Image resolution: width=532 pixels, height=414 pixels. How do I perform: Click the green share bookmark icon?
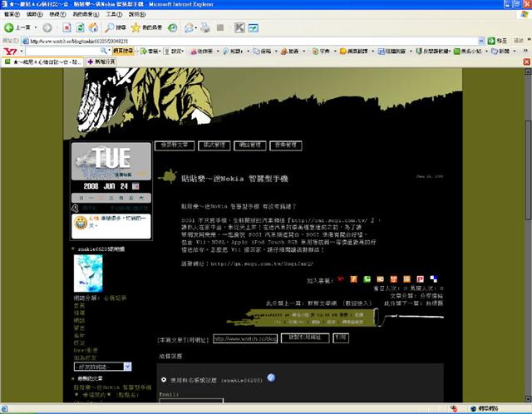tap(367, 279)
